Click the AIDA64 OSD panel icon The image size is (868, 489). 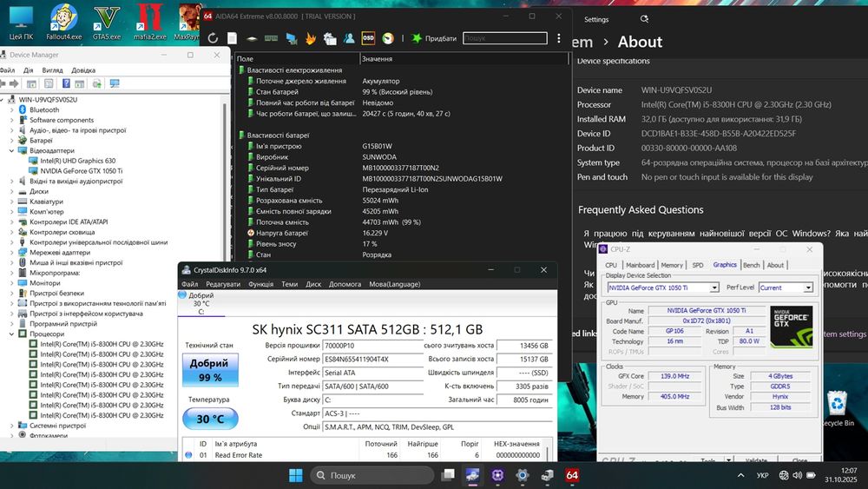[x=368, y=38]
